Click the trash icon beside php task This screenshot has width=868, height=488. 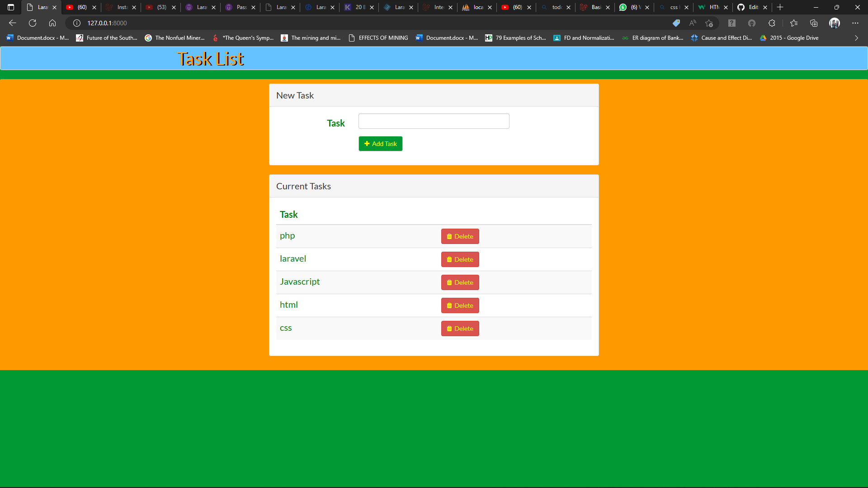coord(449,236)
